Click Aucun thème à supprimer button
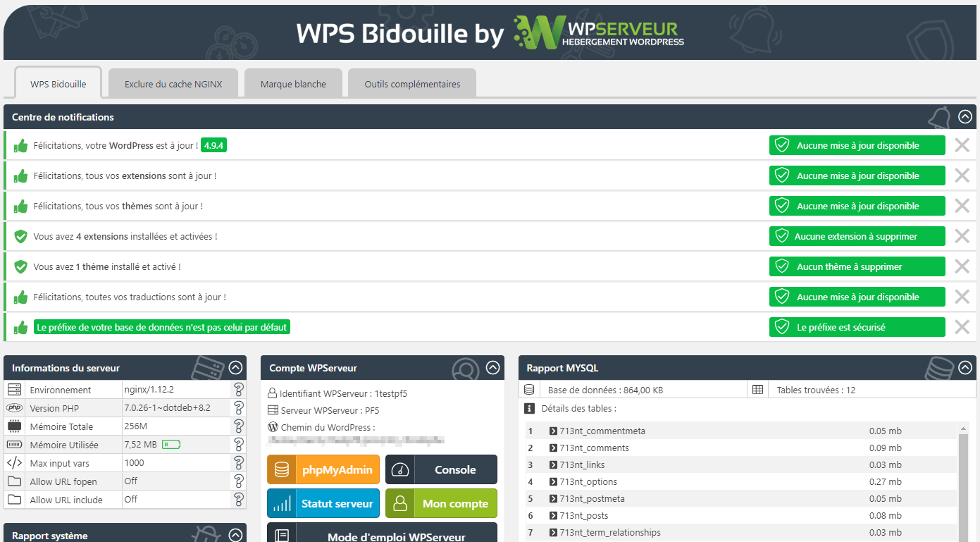Screen dimensions: 980x542 coord(857,266)
